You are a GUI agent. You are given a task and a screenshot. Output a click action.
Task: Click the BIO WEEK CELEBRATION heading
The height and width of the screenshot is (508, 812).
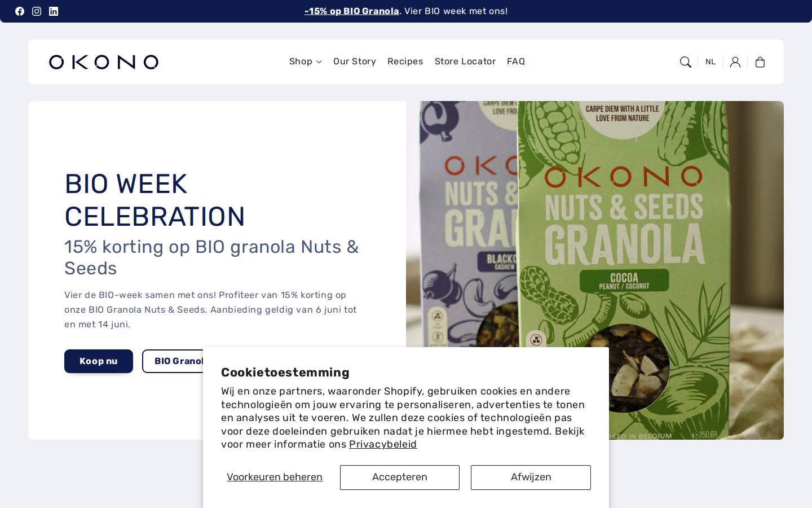[x=155, y=200]
